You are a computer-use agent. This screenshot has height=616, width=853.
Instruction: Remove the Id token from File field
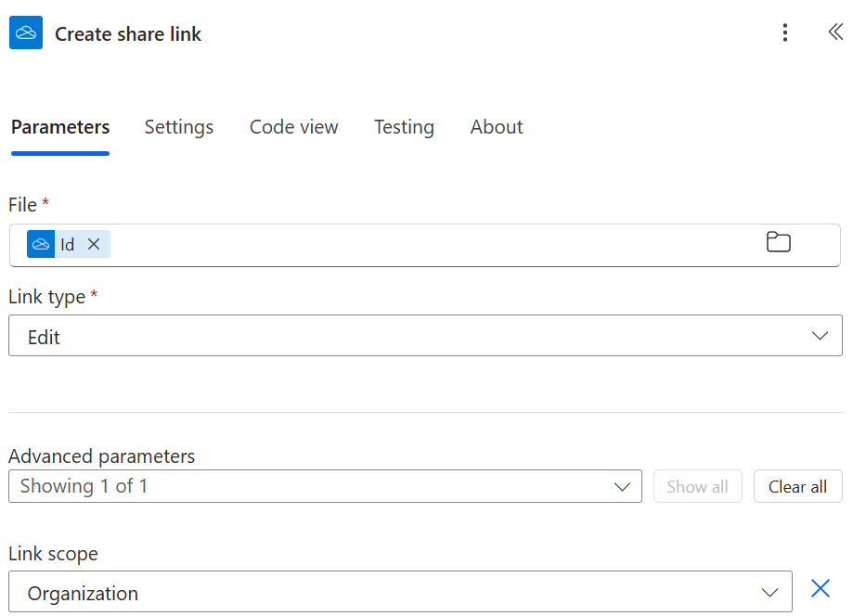[x=94, y=244]
